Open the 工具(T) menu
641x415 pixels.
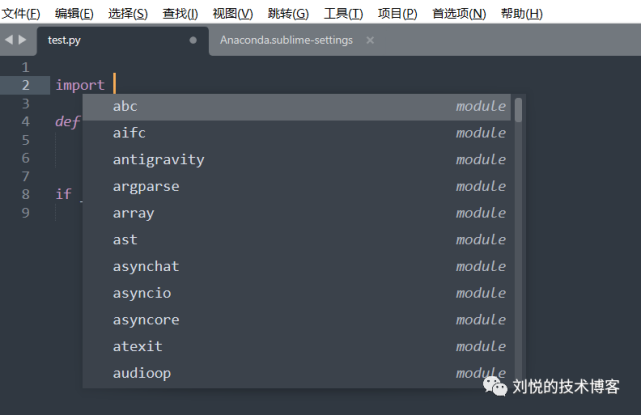click(x=343, y=13)
